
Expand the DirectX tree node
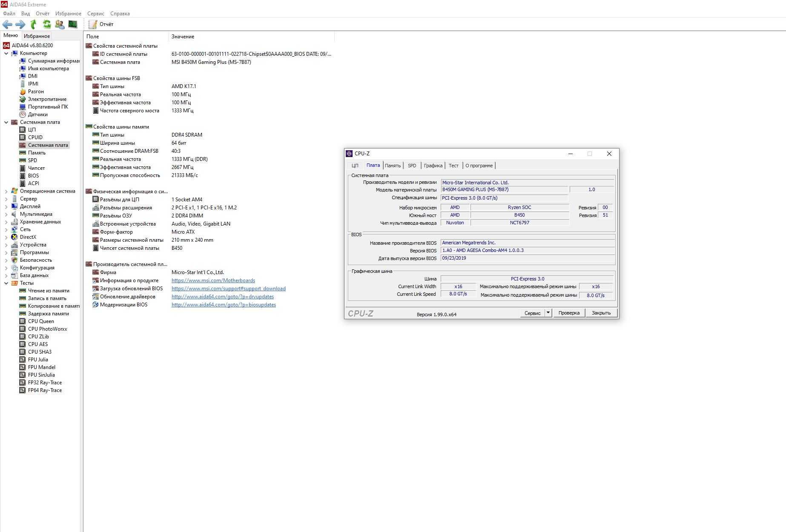click(6, 237)
